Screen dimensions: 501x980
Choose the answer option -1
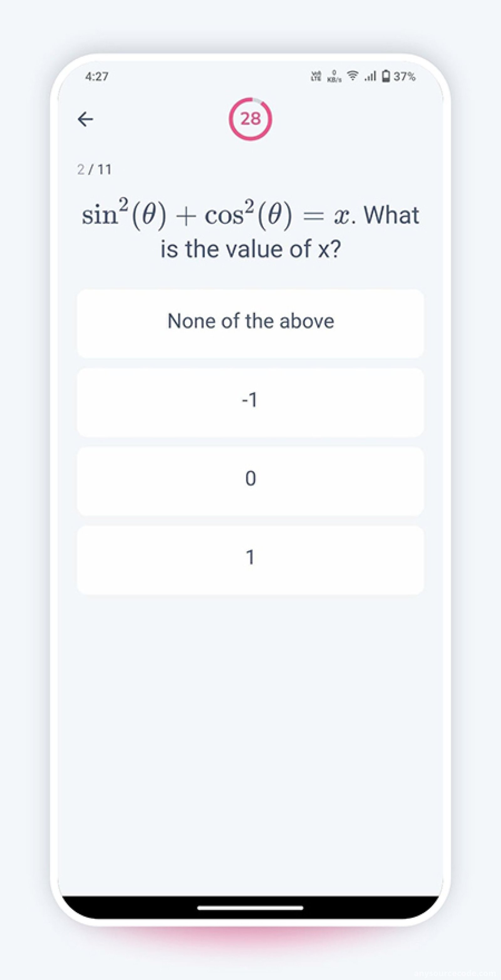click(250, 402)
